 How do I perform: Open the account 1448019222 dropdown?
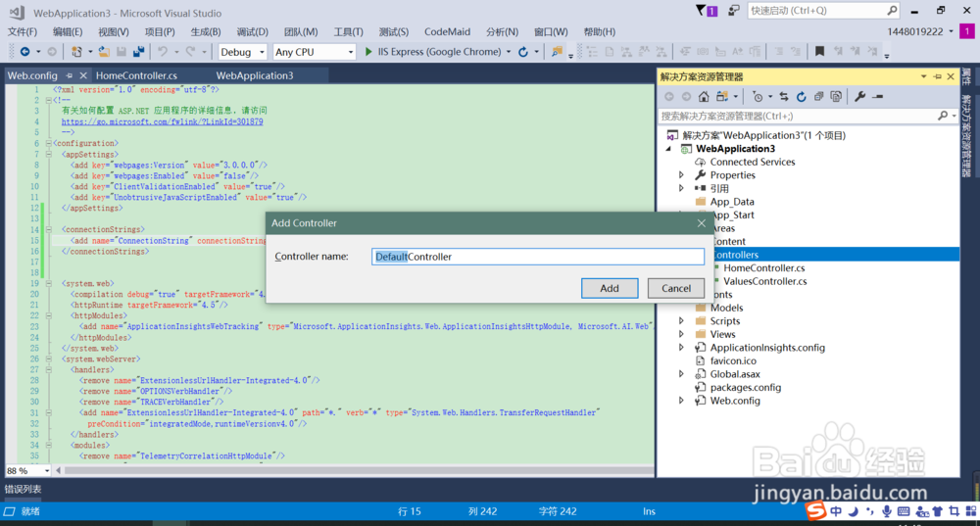952,31
